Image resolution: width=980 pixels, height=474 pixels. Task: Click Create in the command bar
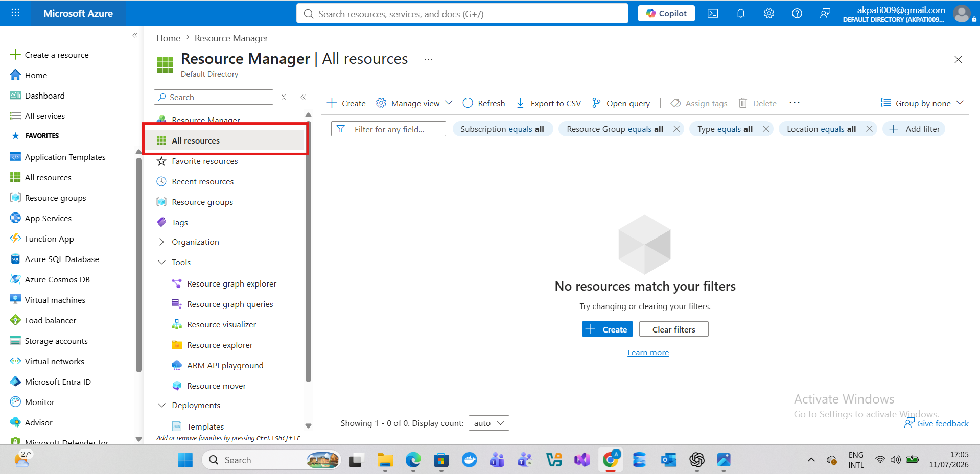pos(346,103)
